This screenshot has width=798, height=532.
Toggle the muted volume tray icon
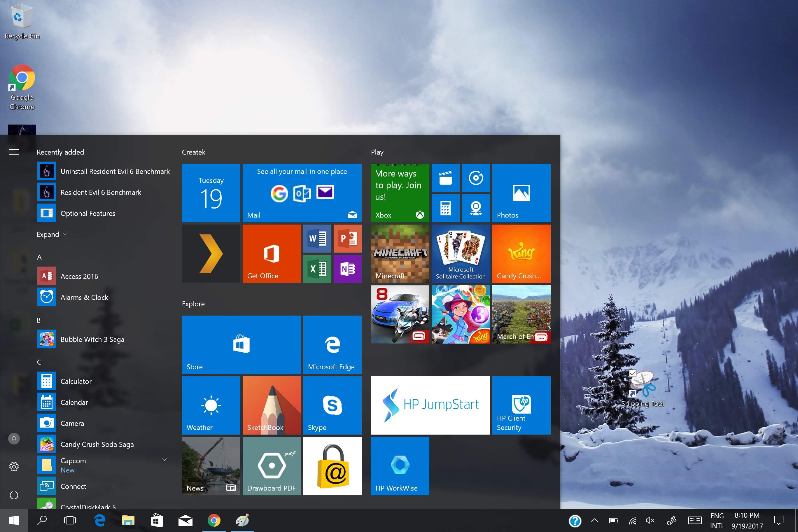[x=650, y=520]
